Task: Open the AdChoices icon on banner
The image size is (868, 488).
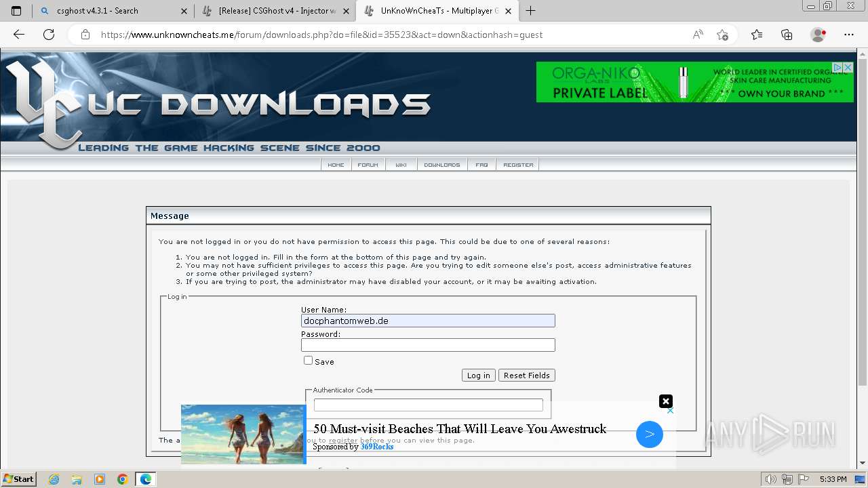Action: [838, 67]
